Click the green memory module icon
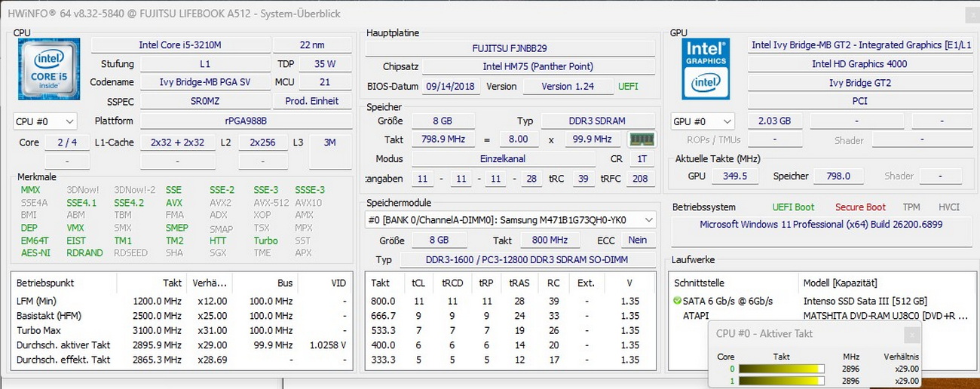This screenshot has height=389, width=980. [x=642, y=139]
